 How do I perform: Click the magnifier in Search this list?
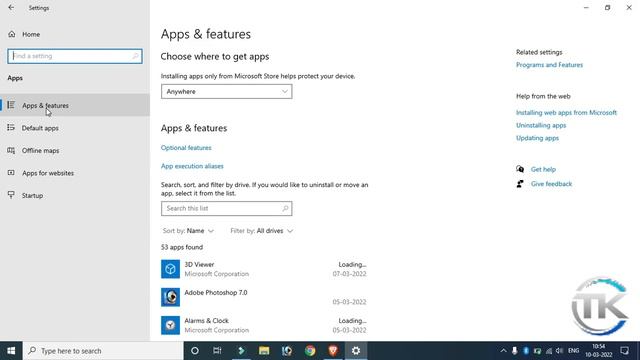click(x=285, y=208)
